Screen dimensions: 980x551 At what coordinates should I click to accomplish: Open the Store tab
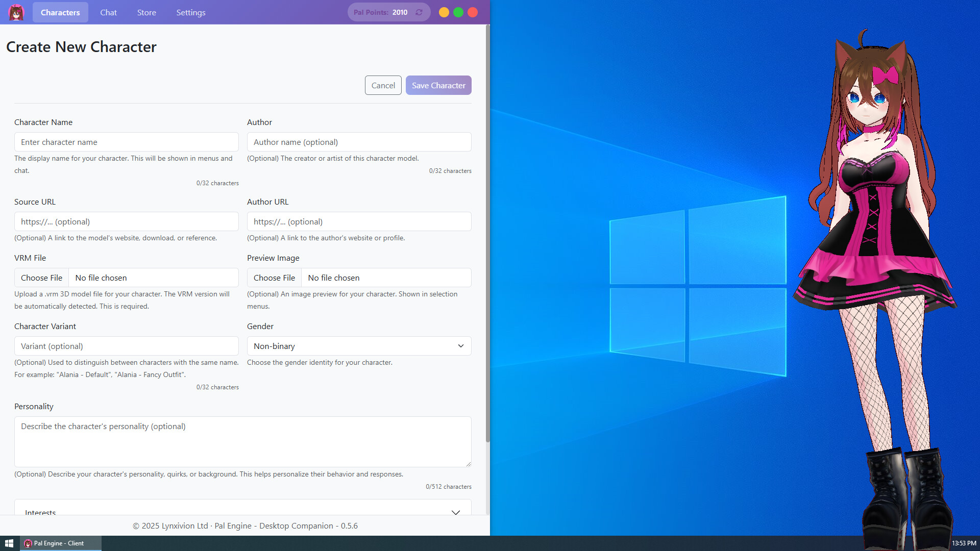(x=146, y=12)
